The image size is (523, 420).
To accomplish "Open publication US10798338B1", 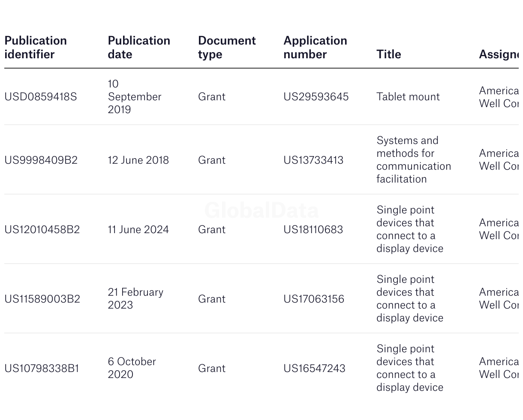I will tap(42, 369).
